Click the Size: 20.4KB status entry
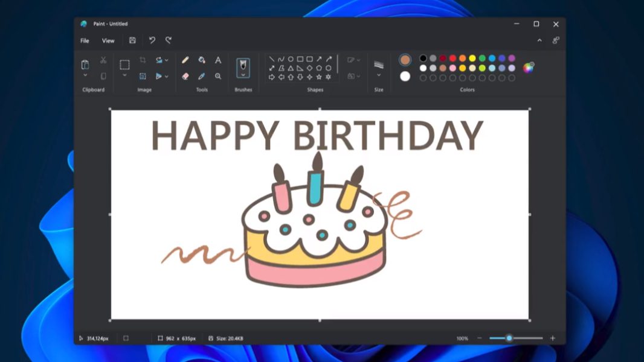 point(226,338)
